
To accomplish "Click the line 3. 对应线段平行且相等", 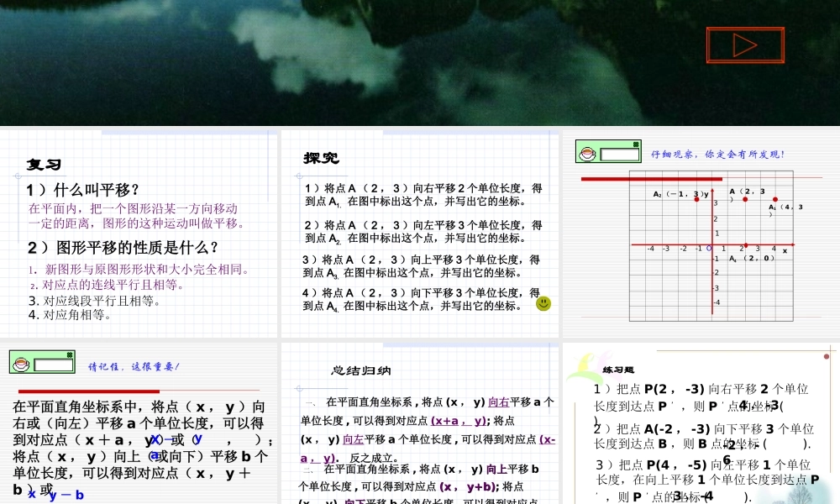I will pos(95,301).
